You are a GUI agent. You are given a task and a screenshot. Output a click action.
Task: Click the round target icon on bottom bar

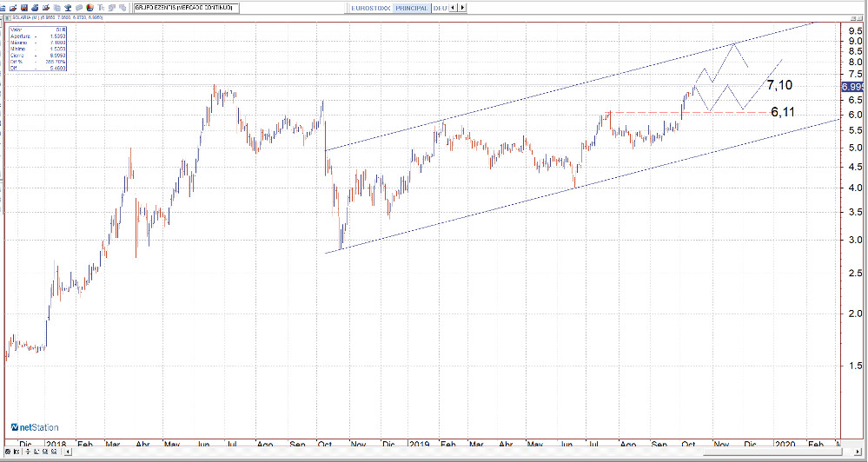(x=8, y=452)
